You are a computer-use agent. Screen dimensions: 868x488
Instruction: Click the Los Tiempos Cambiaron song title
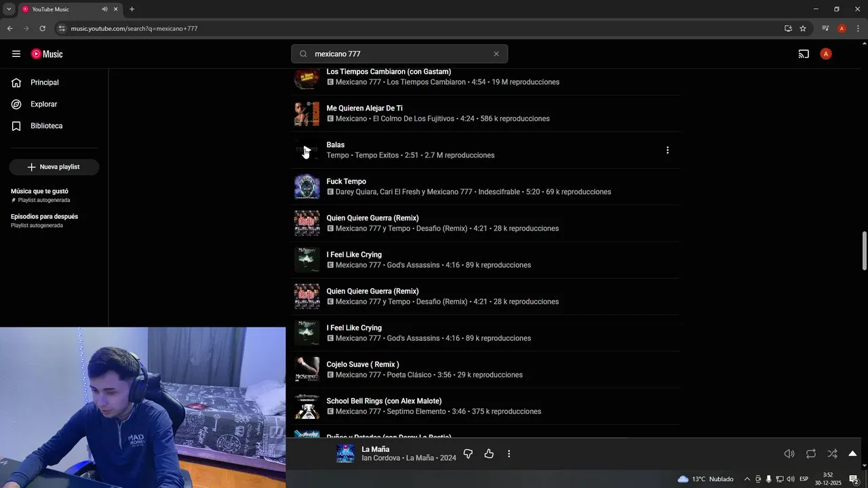(389, 72)
